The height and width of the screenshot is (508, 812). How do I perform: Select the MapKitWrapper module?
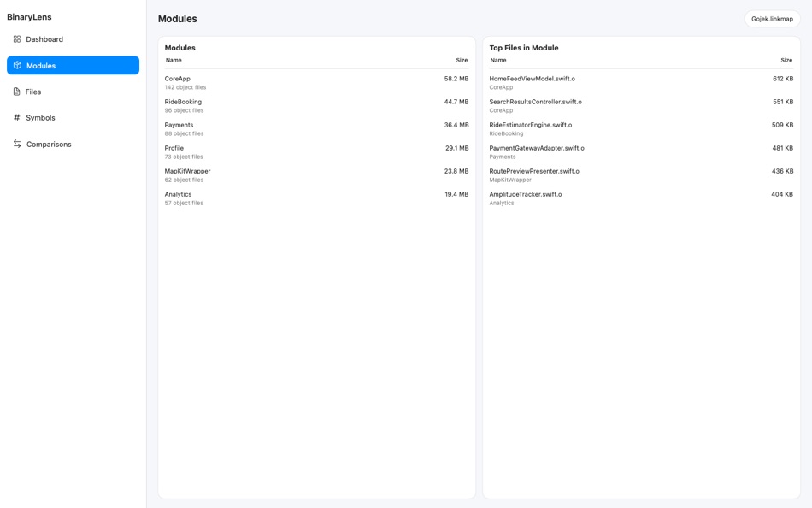316,174
